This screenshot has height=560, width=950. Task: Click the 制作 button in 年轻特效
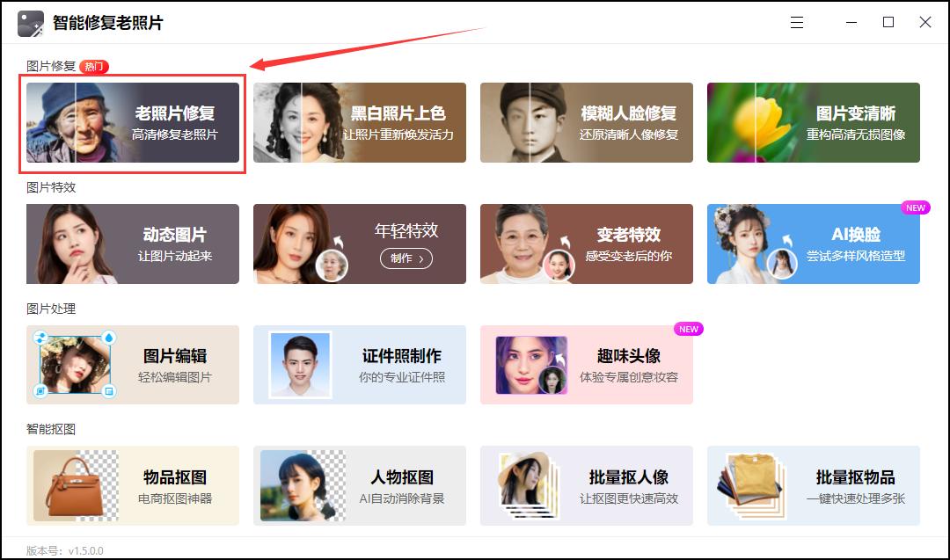(x=406, y=258)
